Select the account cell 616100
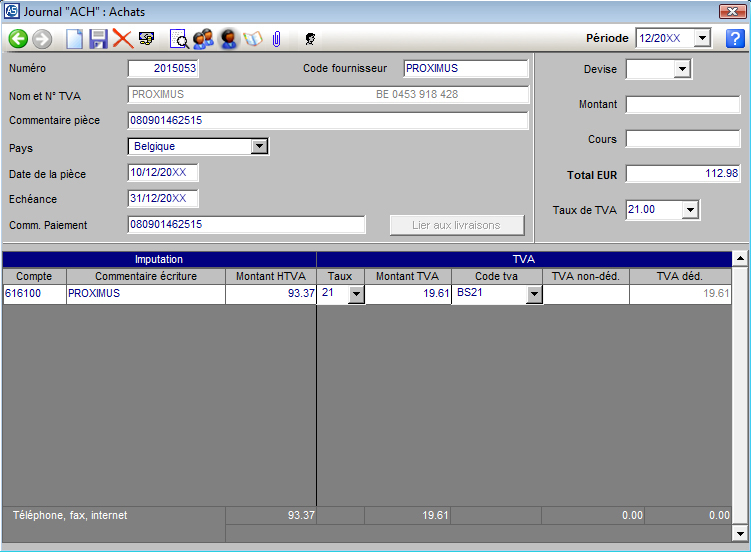 34,294
